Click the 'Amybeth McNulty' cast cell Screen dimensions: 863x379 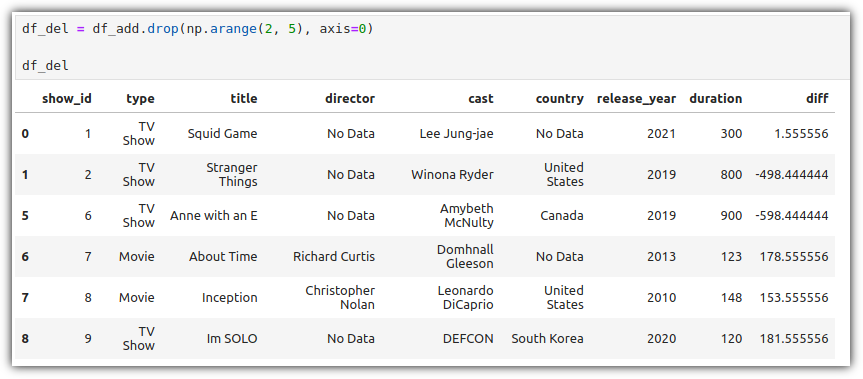pyautogui.click(x=467, y=216)
